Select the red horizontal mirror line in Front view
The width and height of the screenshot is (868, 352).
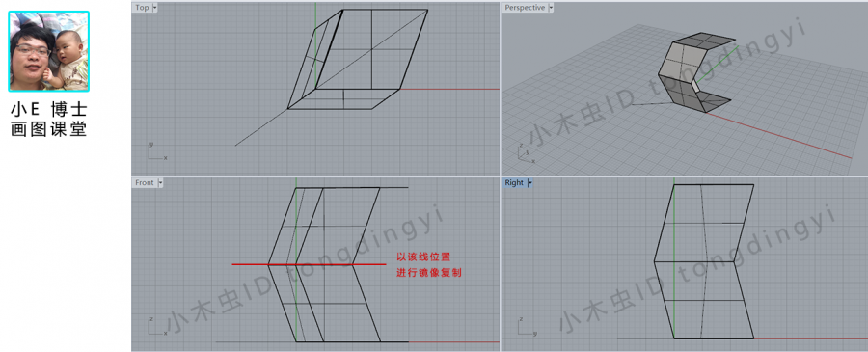click(309, 264)
